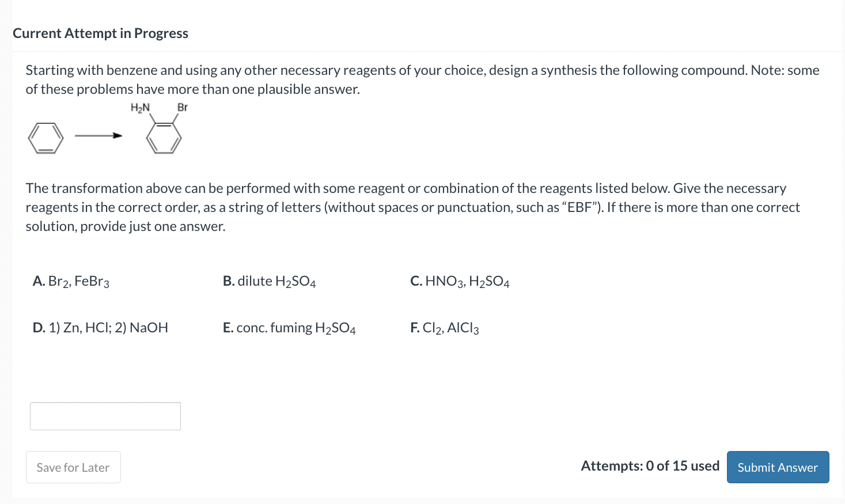Select option D listing Zn, HCl then NaOH
This screenshot has width=845, height=504.
click(100, 327)
